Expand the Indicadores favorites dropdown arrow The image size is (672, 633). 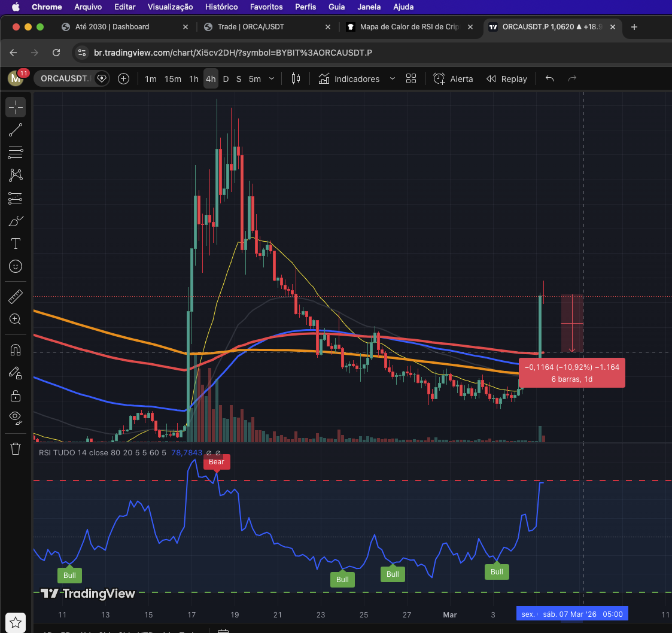tap(393, 78)
